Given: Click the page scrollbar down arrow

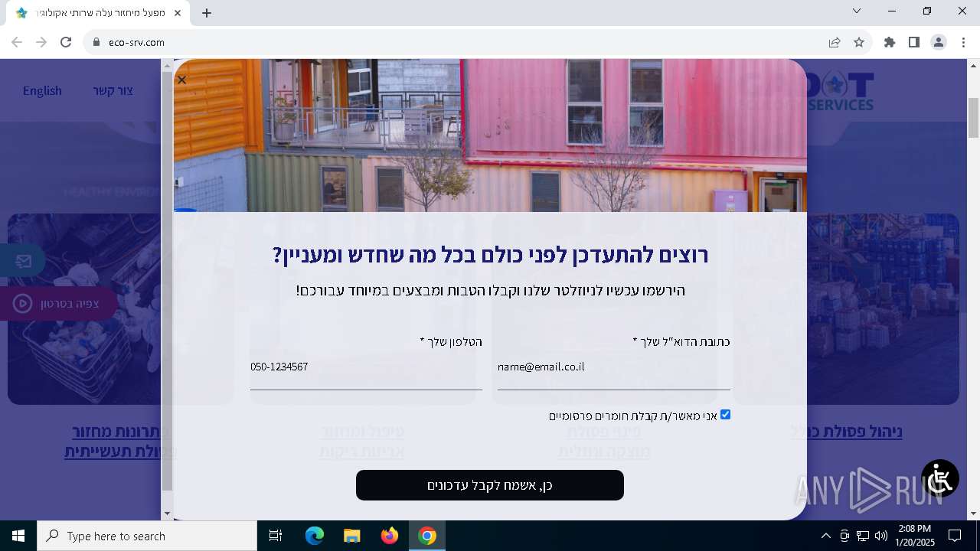Looking at the screenshot, I should [974, 514].
